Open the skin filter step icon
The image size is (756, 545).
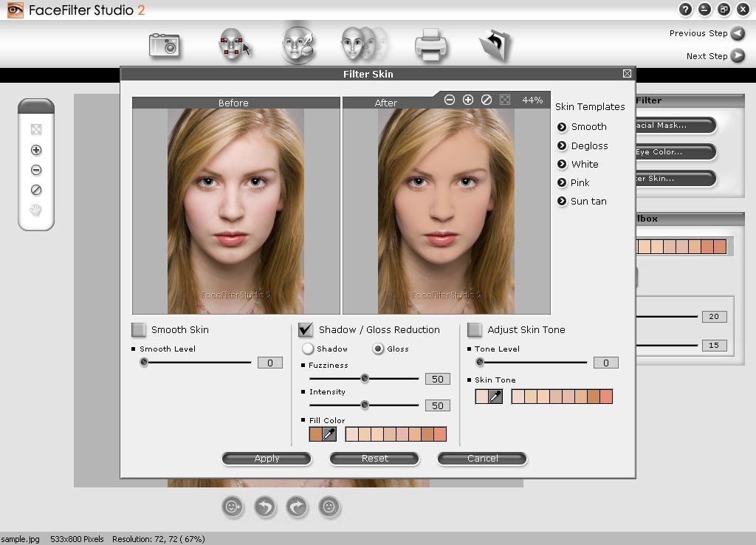click(x=298, y=45)
